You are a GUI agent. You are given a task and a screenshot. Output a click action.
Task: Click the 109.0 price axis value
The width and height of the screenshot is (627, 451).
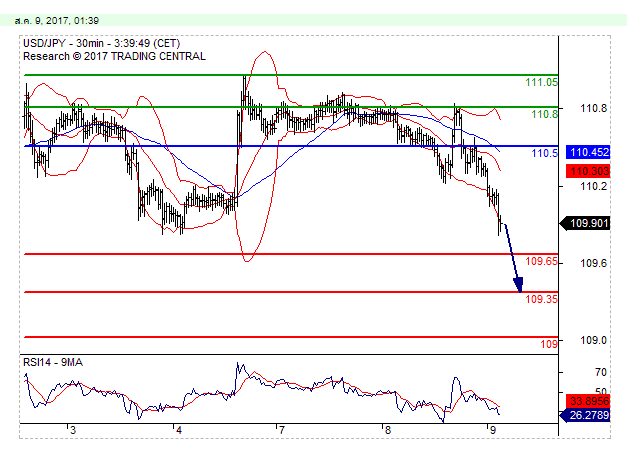[x=593, y=340]
